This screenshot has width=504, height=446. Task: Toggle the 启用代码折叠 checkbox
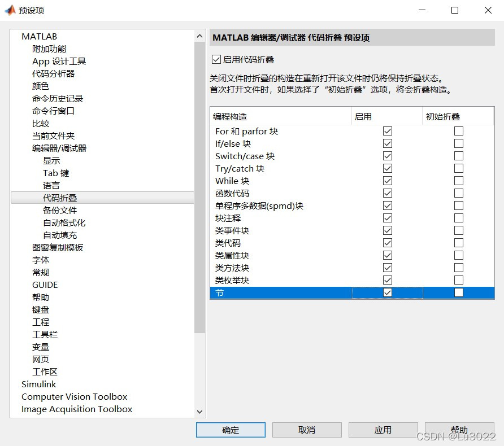click(216, 59)
